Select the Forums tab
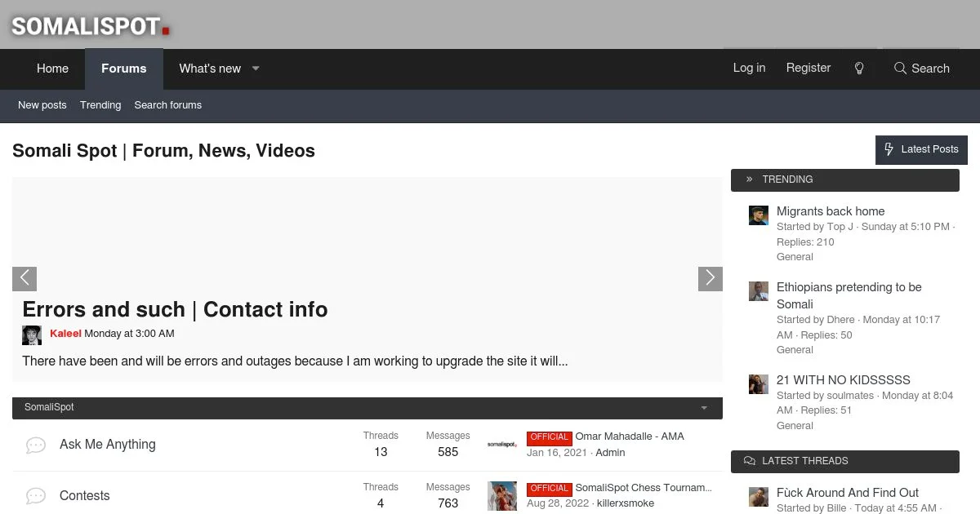Viewport: 980px width, 514px height. [124, 69]
